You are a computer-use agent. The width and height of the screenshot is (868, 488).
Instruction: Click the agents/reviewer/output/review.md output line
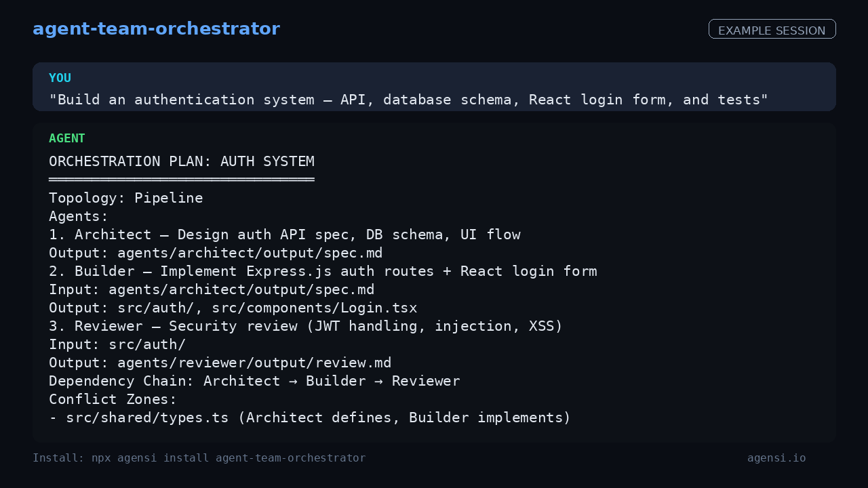(220, 363)
